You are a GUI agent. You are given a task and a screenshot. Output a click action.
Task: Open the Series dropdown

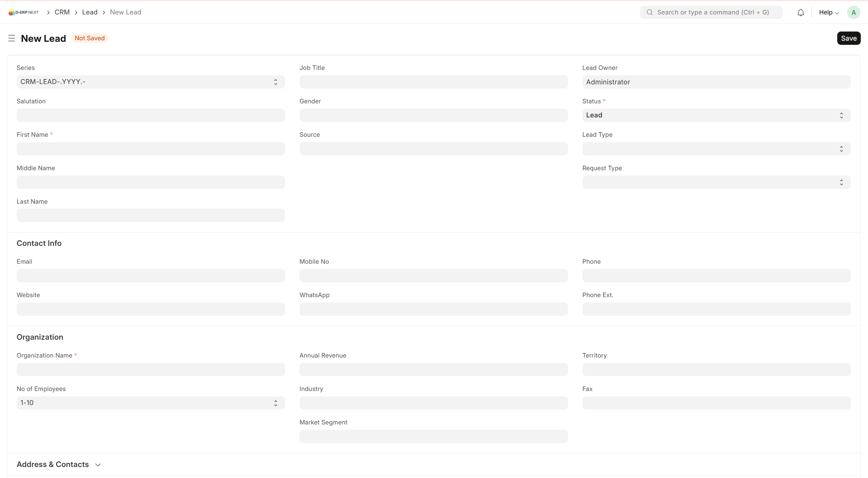click(x=150, y=82)
